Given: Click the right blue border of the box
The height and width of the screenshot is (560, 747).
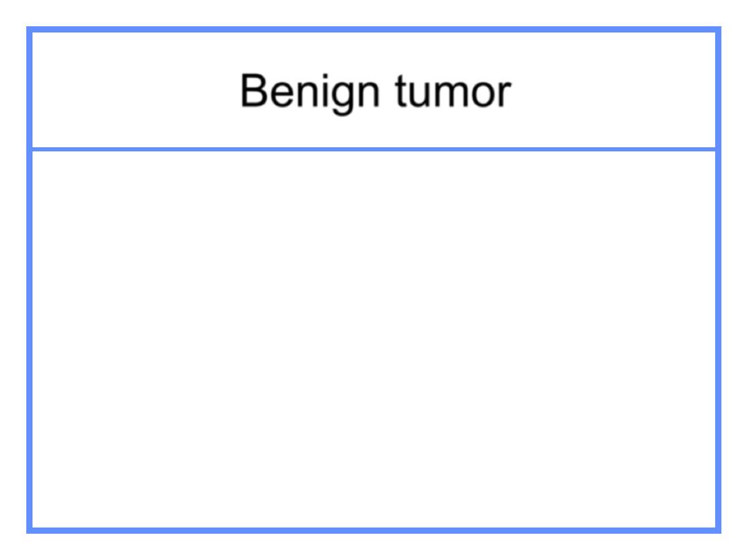Looking at the screenshot, I should click(x=719, y=280).
